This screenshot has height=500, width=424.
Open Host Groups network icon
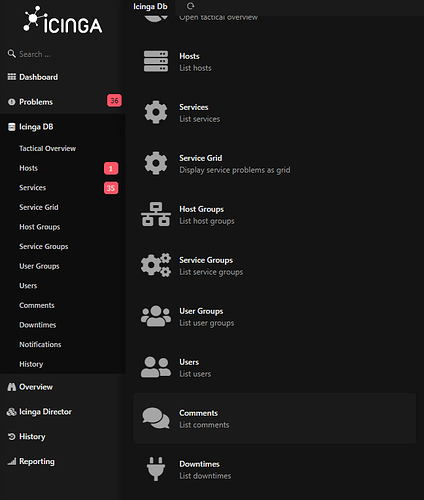click(156, 214)
